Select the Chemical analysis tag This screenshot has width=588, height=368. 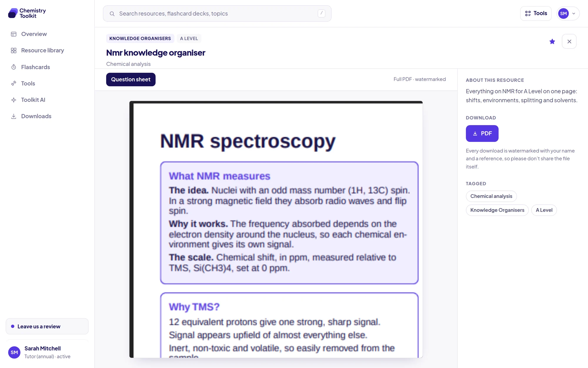(491, 196)
